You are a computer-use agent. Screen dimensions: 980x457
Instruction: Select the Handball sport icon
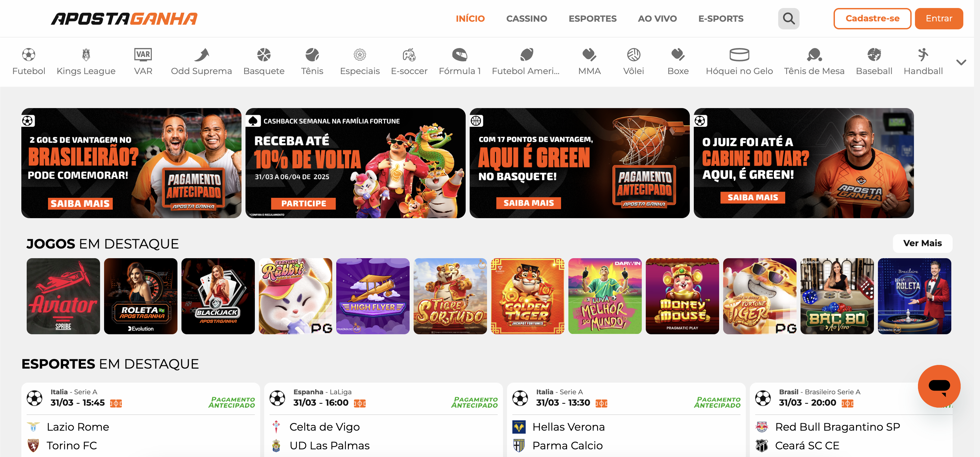click(923, 55)
